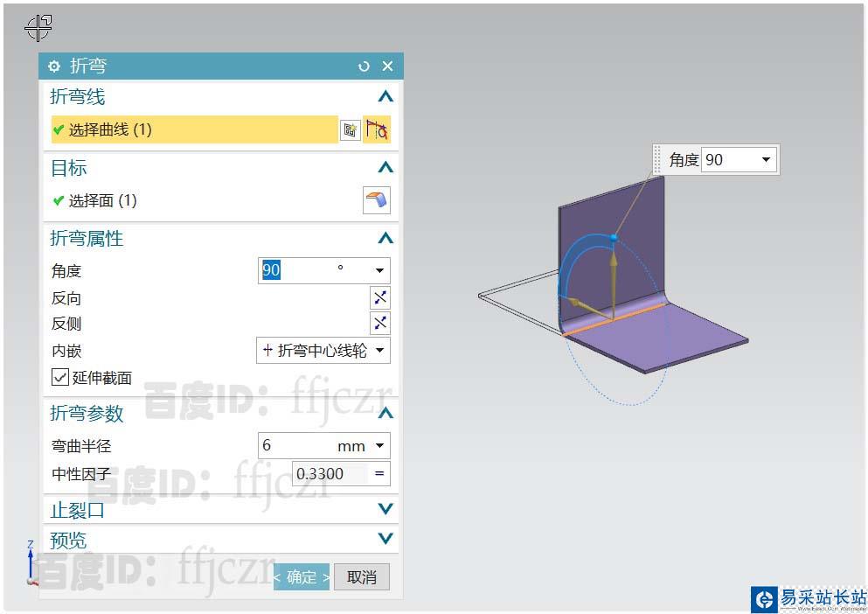Open the 角度 field dropdown arrow in the dialog
The height and width of the screenshot is (614, 868).
(379, 270)
